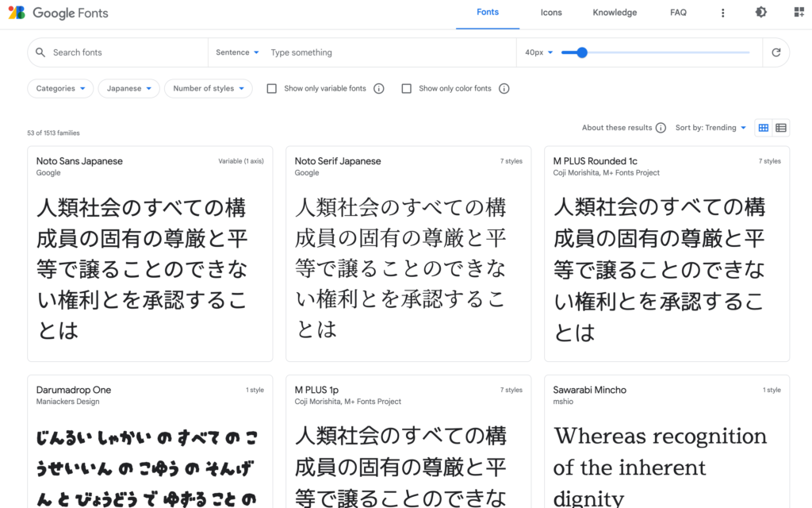
Task: Click the M PLUS 1p preview text
Action: point(400,466)
